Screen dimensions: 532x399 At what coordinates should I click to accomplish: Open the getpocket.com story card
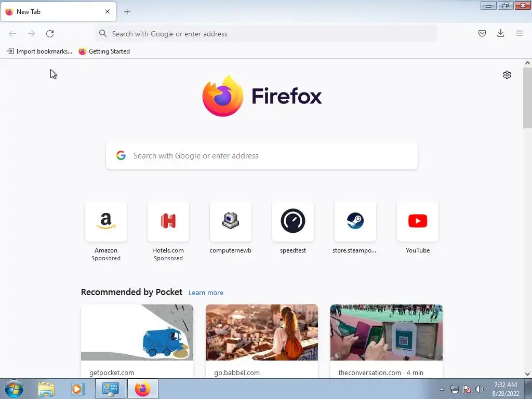[137, 341]
